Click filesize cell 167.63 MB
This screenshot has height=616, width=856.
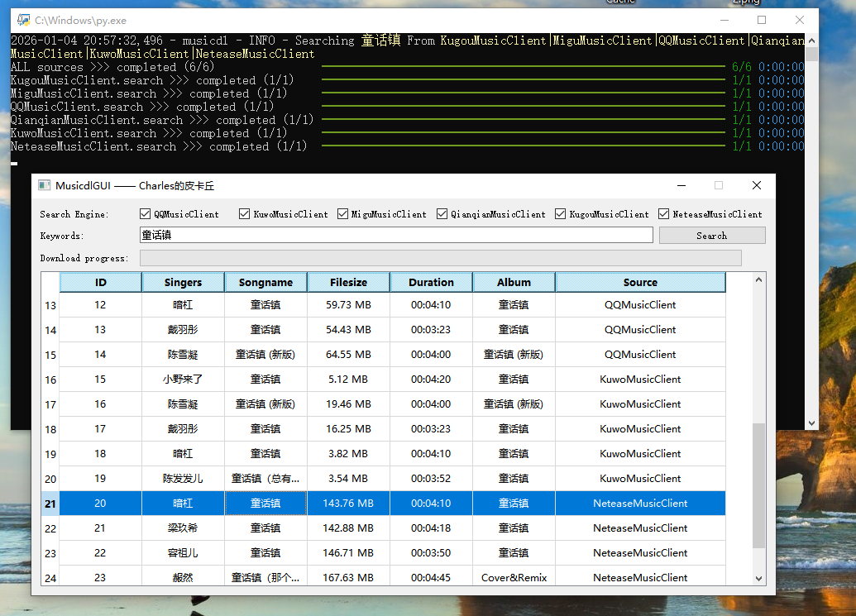coord(348,577)
